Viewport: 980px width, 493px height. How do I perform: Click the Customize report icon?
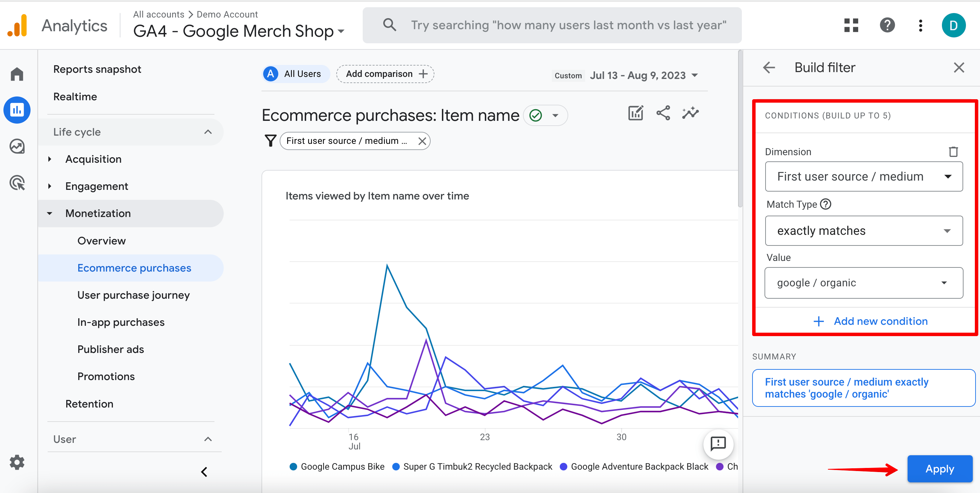pyautogui.click(x=636, y=113)
